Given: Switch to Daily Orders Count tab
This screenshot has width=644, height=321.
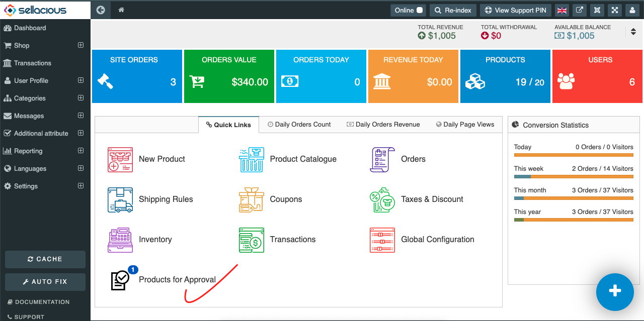Looking at the screenshot, I should [299, 125].
